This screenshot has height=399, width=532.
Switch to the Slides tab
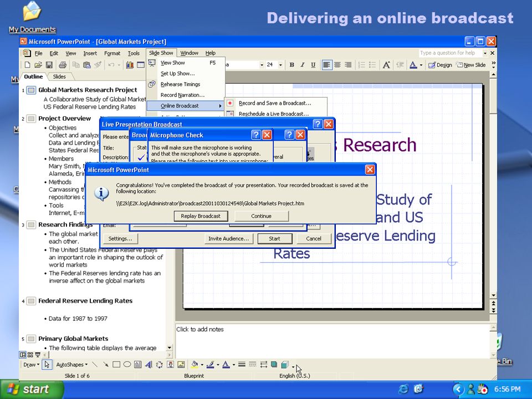pos(59,76)
